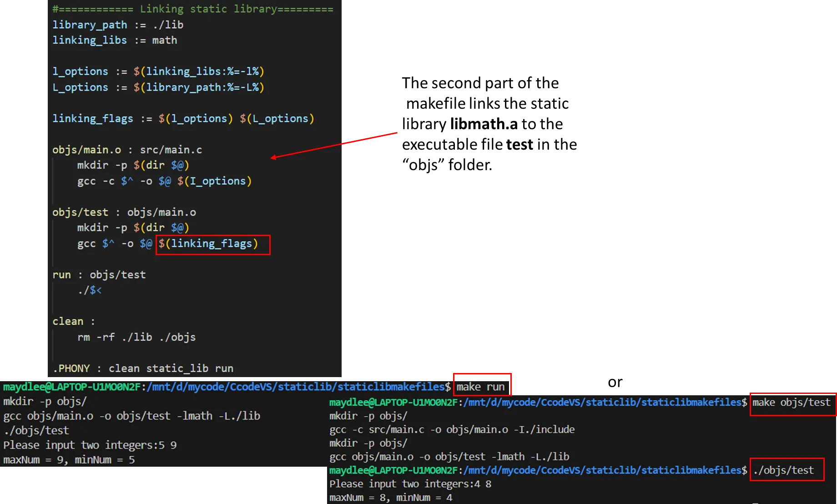The width and height of the screenshot is (837, 504).
Task: Click the boxed './objs/test' command in right terminal
Action: [783, 470]
